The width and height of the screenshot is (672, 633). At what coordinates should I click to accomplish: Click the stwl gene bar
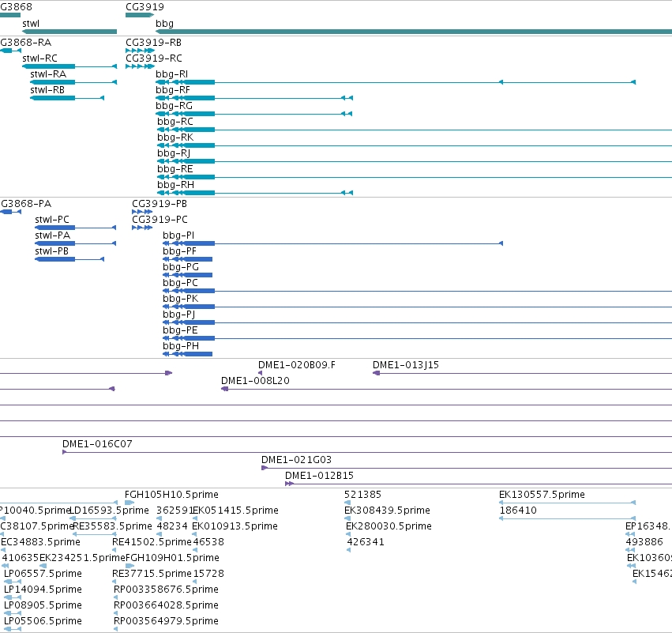coord(69,32)
